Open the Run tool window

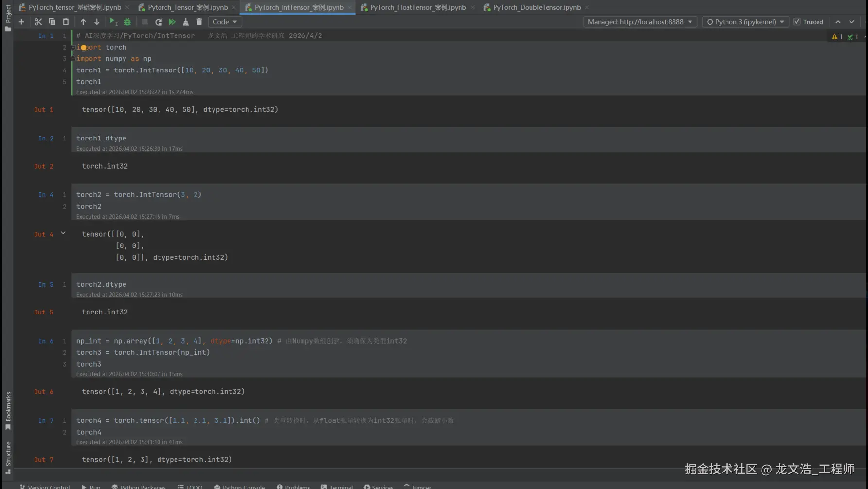[91, 486]
